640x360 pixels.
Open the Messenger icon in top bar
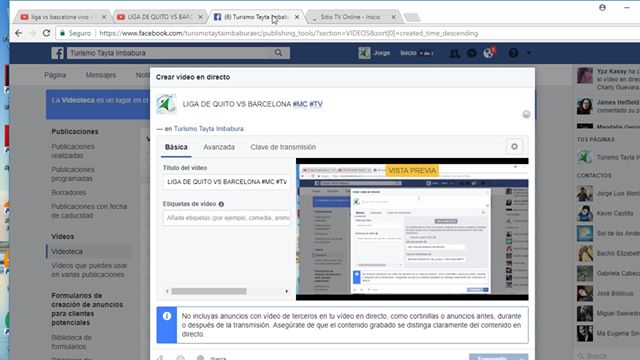(x=471, y=53)
